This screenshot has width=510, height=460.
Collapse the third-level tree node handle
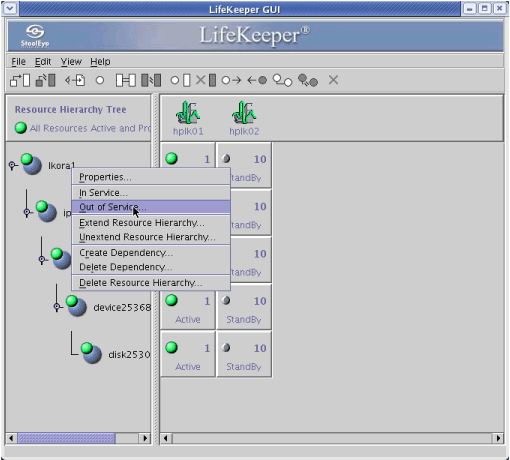click(42, 259)
